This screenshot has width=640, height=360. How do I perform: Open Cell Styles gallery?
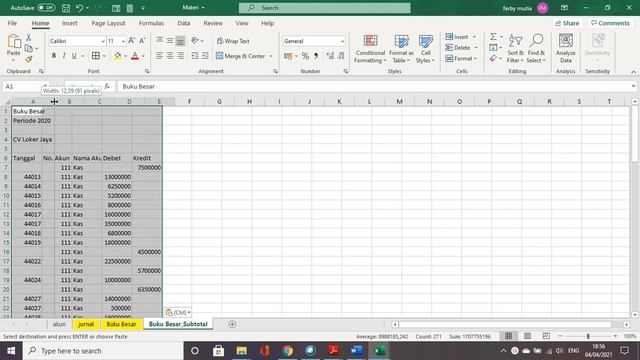point(425,49)
